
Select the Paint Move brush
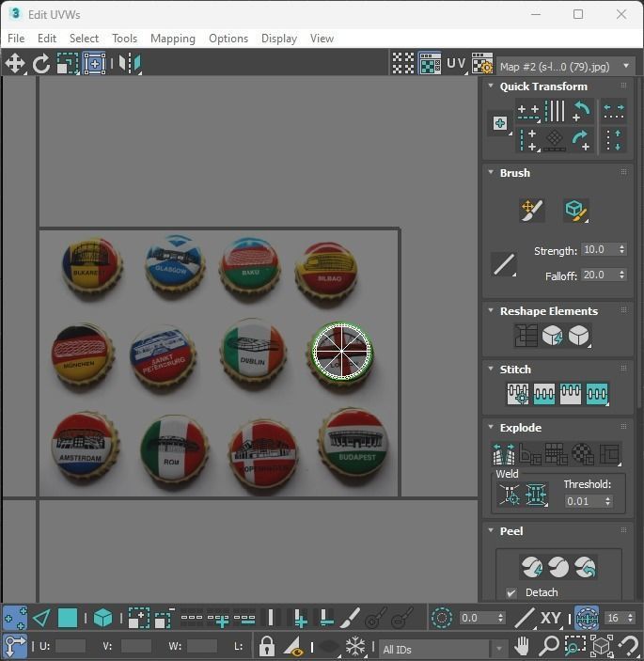pos(531,210)
